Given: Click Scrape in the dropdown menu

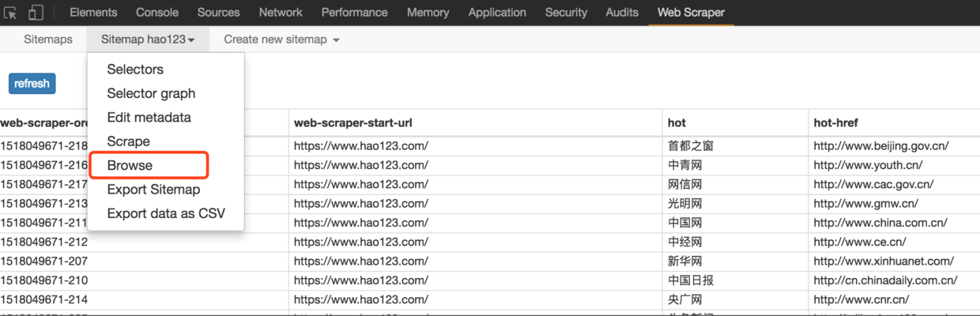Looking at the screenshot, I should (x=128, y=141).
